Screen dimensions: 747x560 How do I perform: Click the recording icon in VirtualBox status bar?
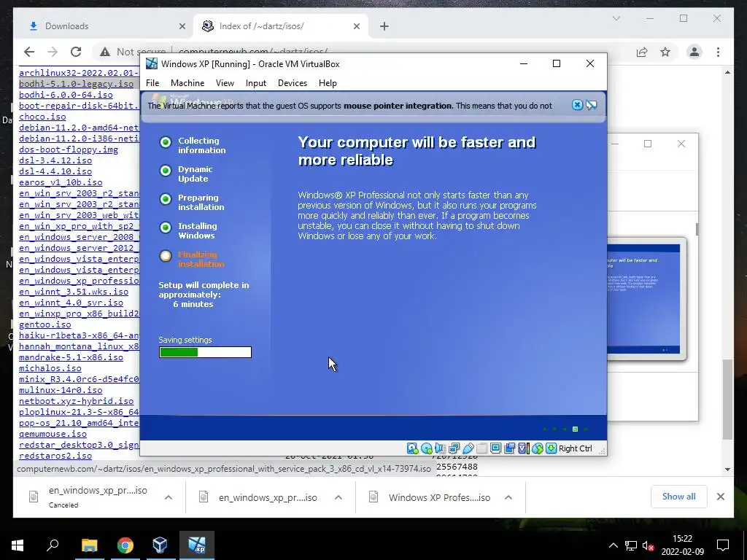509,448
